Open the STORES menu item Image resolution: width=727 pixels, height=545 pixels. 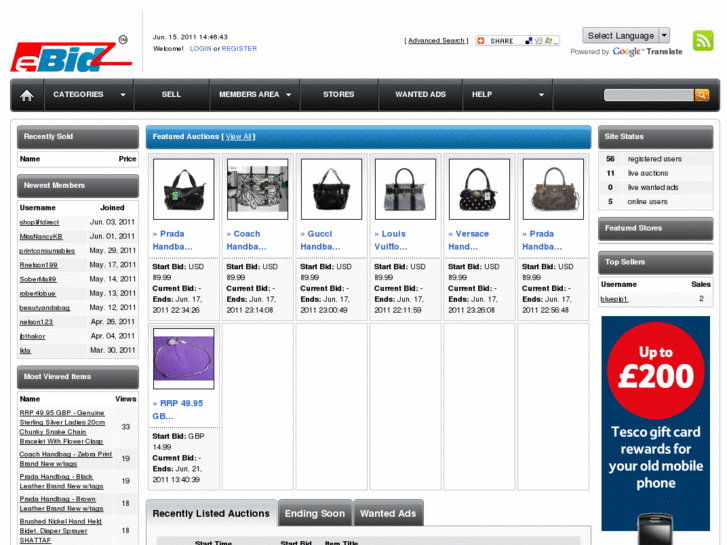click(338, 95)
